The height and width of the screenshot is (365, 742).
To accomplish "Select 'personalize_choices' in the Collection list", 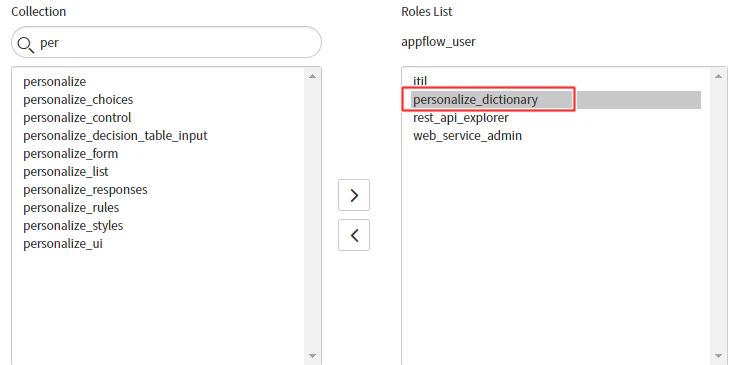I will click(x=78, y=100).
